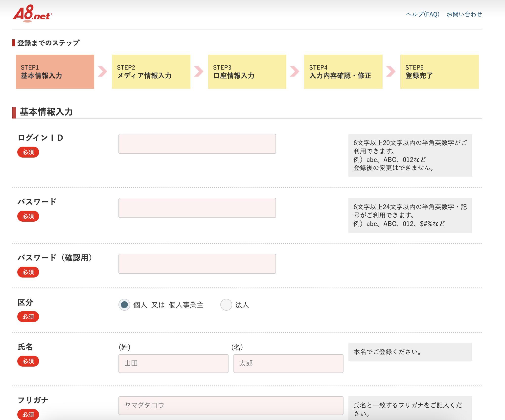Click the 姓 field with 山田 placeholder
The height and width of the screenshot is (420, 505).
[x=173, y=363]
